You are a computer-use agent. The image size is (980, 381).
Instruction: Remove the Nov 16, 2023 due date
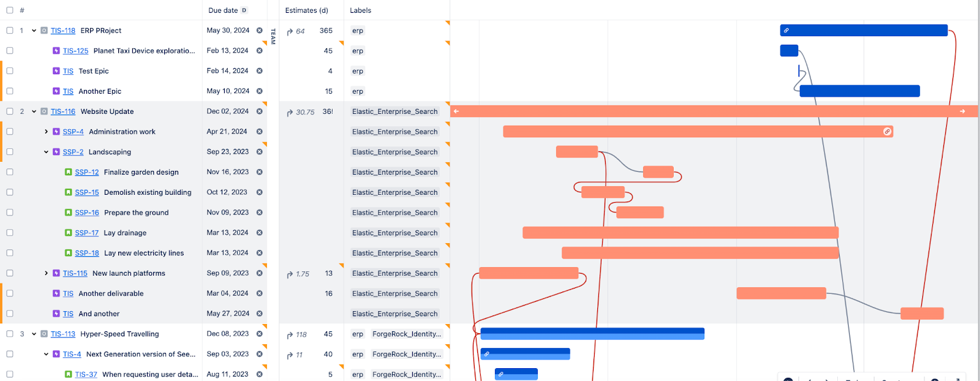point(260,172)
